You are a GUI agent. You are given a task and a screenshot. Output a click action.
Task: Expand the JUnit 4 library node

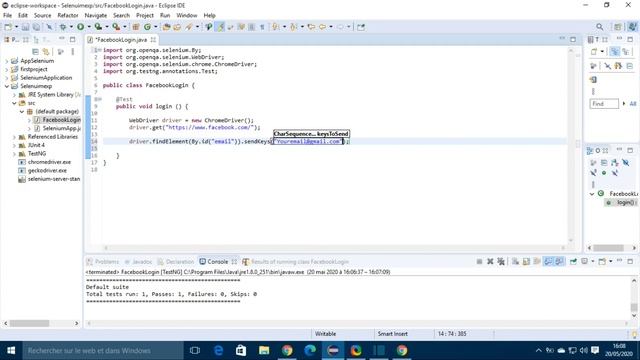[x=14, y=145]
